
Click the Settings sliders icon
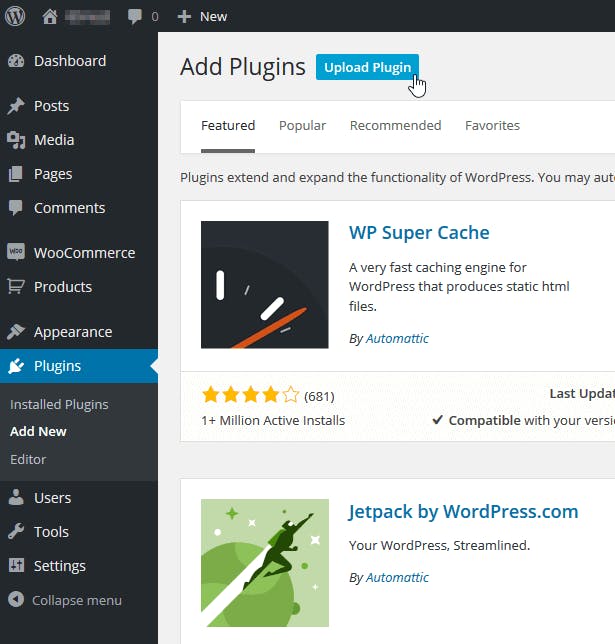tap(16, 566)
